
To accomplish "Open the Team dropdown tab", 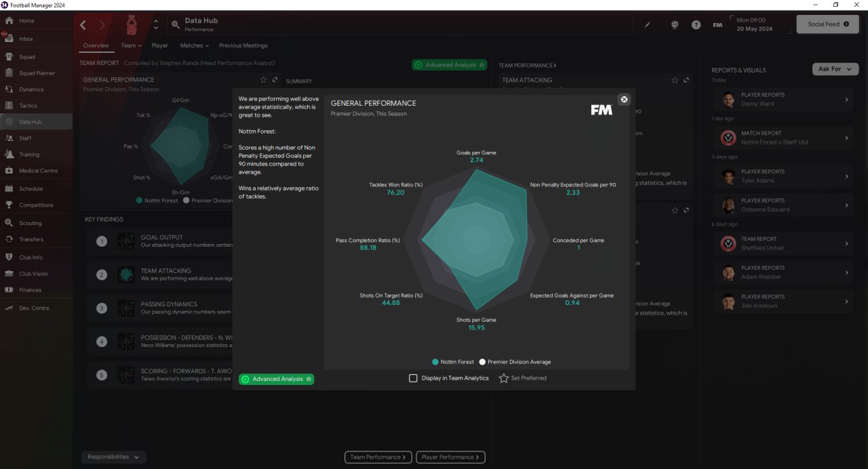I will (132, 45).
